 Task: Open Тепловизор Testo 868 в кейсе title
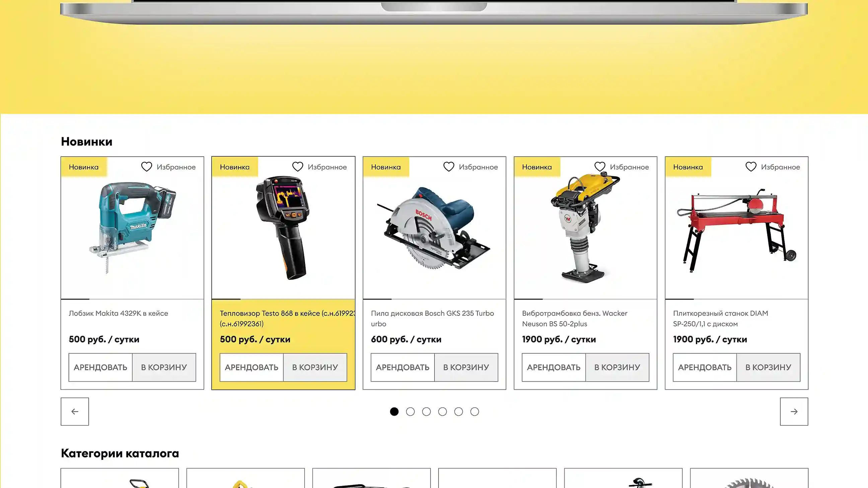click(x=287, y=318)
